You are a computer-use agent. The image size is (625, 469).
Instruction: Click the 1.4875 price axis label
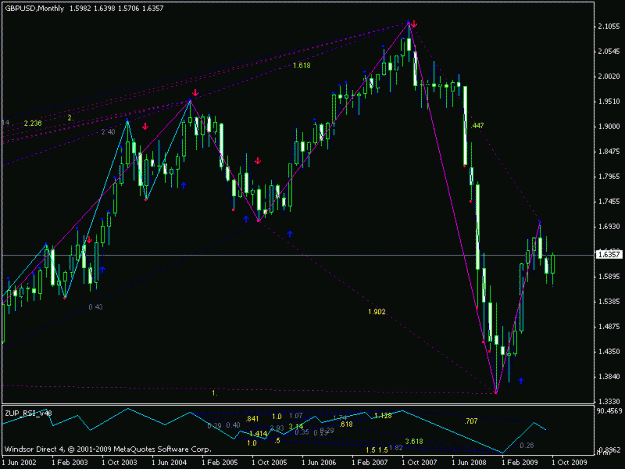609,327
